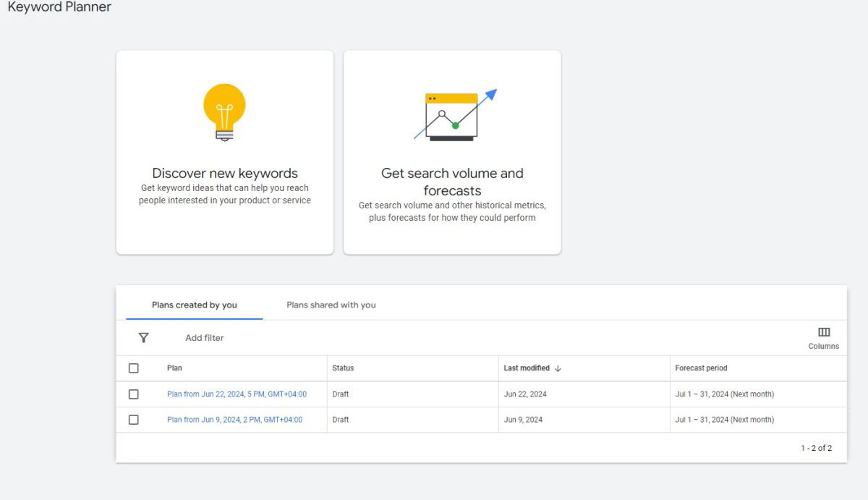The width and height of the screenshot is (868, 500).
Task: Click the Forecast period column header
Action: point(701,368)
